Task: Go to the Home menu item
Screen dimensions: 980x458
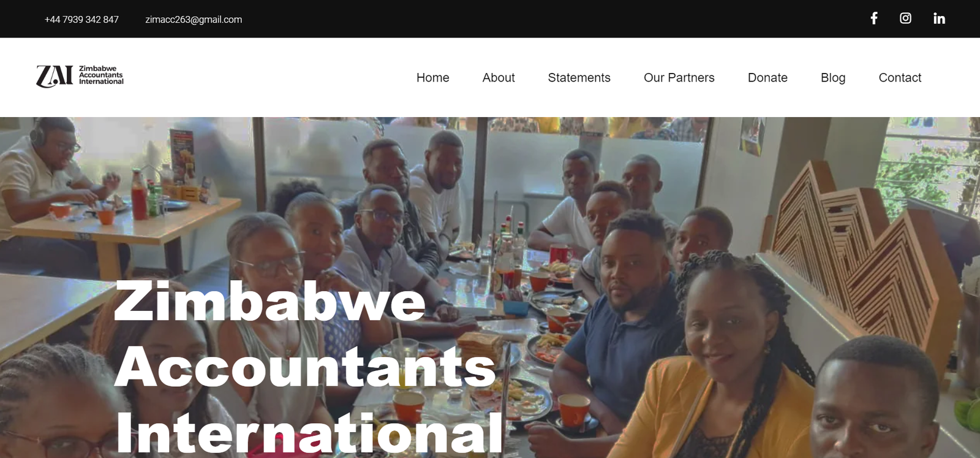Action: coord(432,78)
